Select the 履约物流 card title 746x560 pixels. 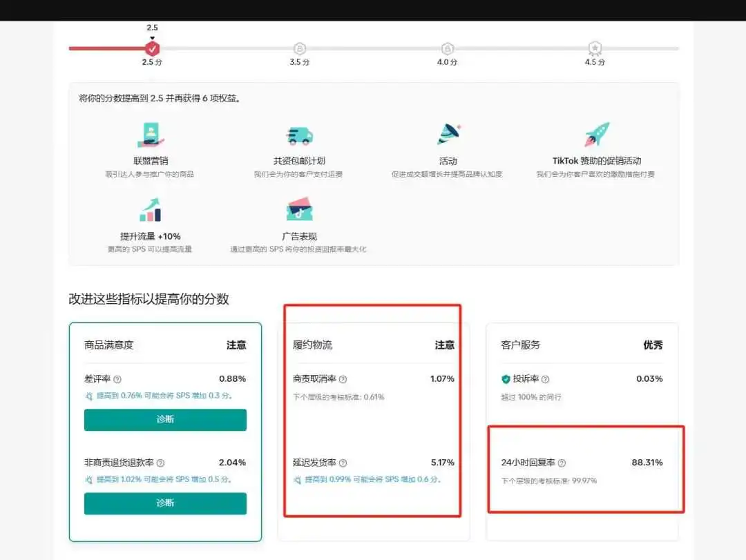313,345
